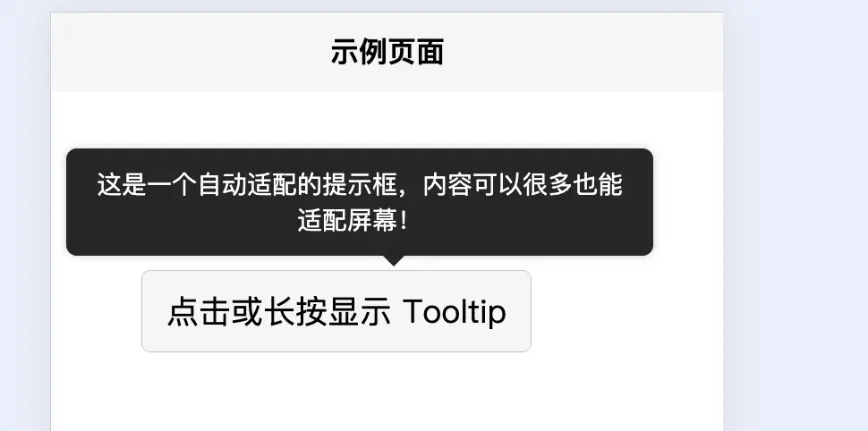Click the white space right of the Tooltip button

point(625,311)
